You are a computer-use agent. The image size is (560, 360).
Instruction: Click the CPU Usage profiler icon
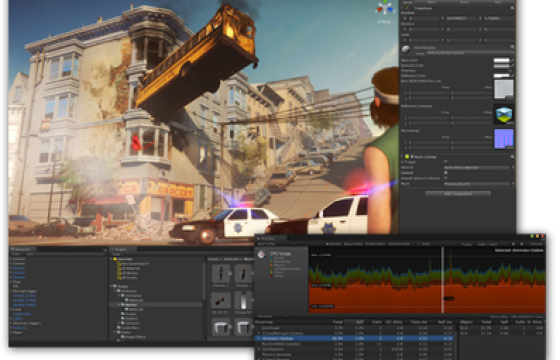coord(262,254)
